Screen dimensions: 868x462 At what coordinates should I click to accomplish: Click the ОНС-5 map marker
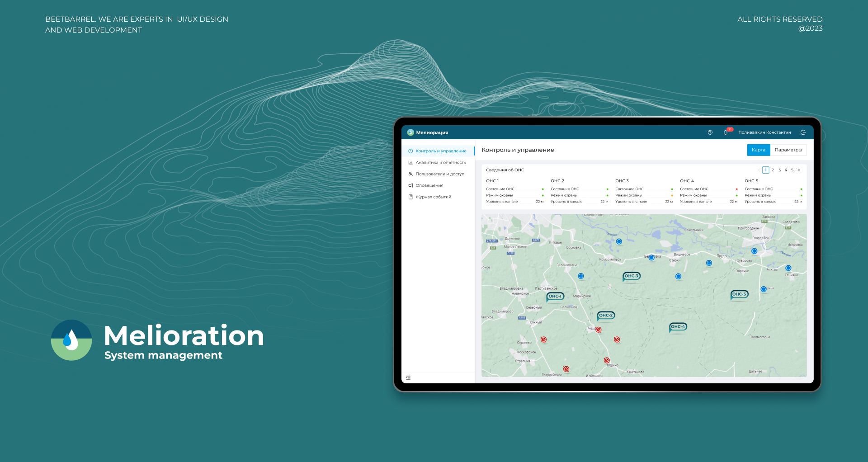pyautogui.click(x=739, y=294)
